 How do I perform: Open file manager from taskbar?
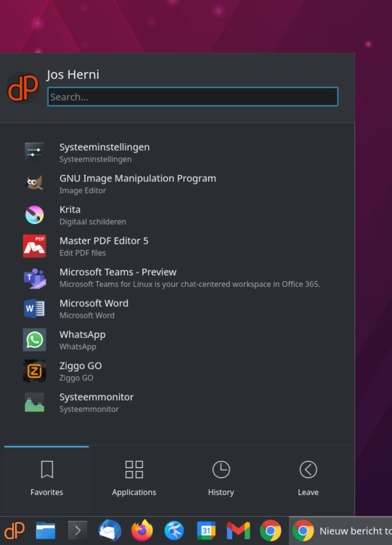pyautogui.click(x=46, y=530)
